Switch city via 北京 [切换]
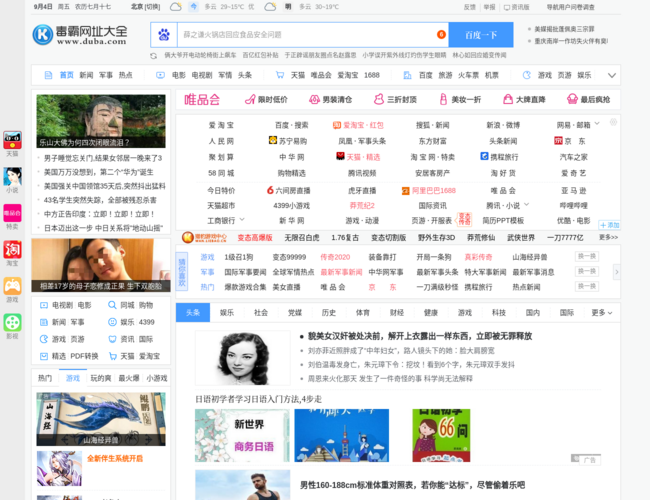 (x=146, y=7)
